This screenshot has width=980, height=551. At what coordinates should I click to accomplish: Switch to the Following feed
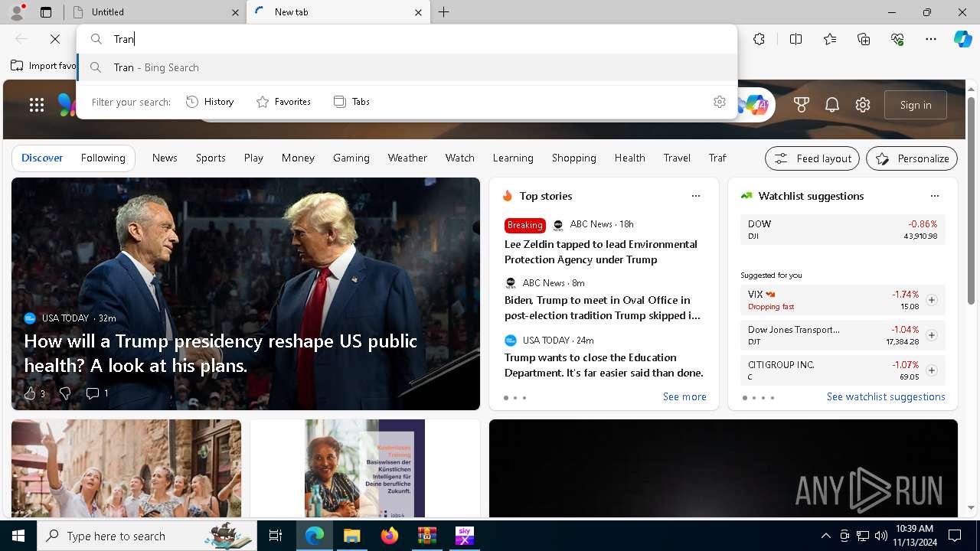pyautogui.click(x=103, y=158)
